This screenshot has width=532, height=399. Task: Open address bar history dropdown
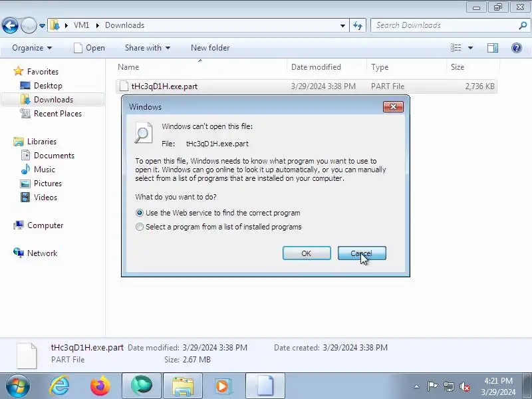[x=342, y=25]
